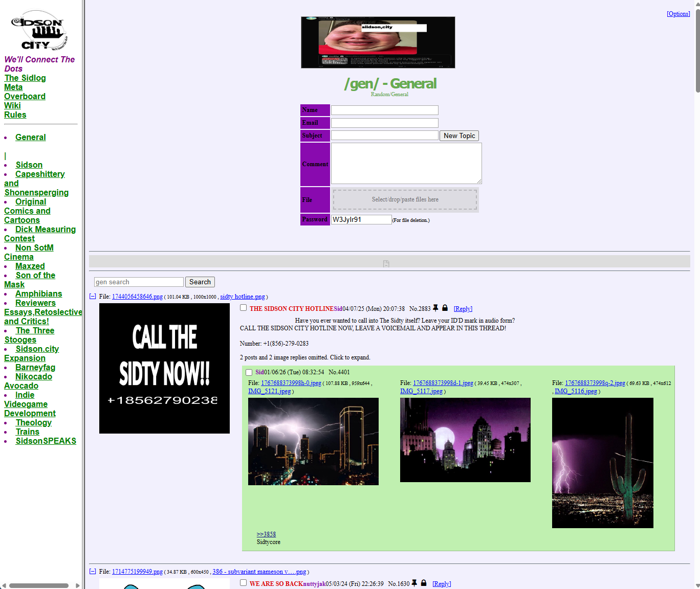Check the box for the Sidson City Hotline thread
The height and width of the screenshot is (589, 700).
pyautogui.click(x=244, y=308)
